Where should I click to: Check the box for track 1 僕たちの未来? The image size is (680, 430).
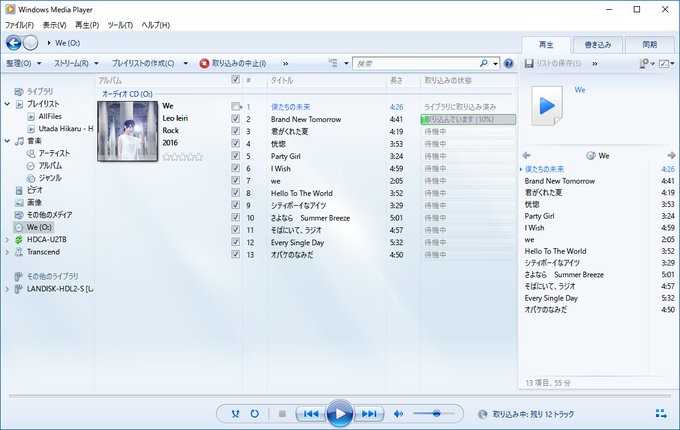[235, 106]
